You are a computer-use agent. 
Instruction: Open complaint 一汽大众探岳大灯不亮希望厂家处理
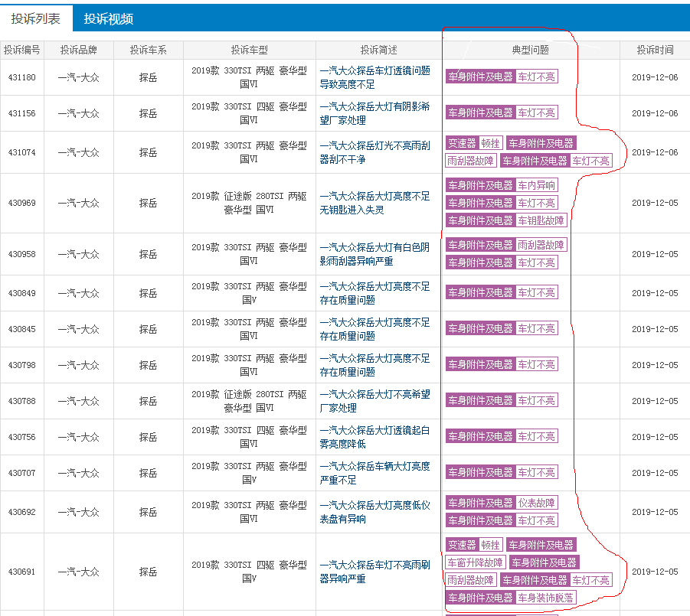tap(374, 401)
